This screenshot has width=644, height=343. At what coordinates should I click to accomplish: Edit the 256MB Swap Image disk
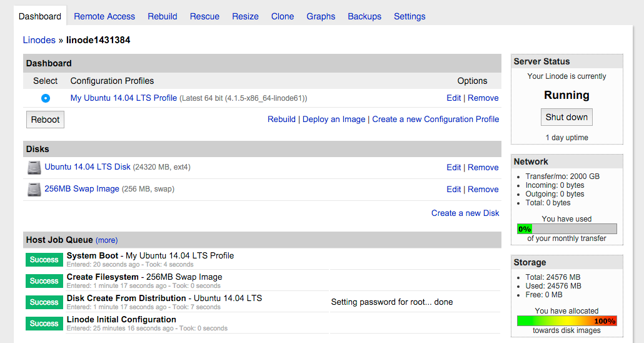pyautogui.click(x=453, y=189)
